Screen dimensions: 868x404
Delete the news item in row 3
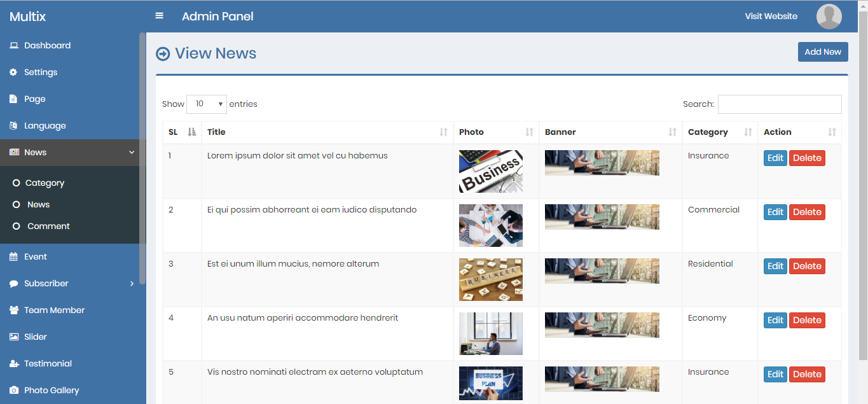807,267
